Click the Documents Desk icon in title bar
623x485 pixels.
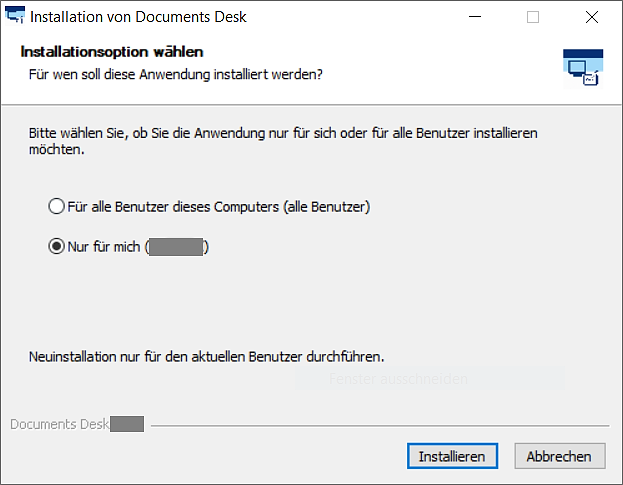click(x=15, y=15)
